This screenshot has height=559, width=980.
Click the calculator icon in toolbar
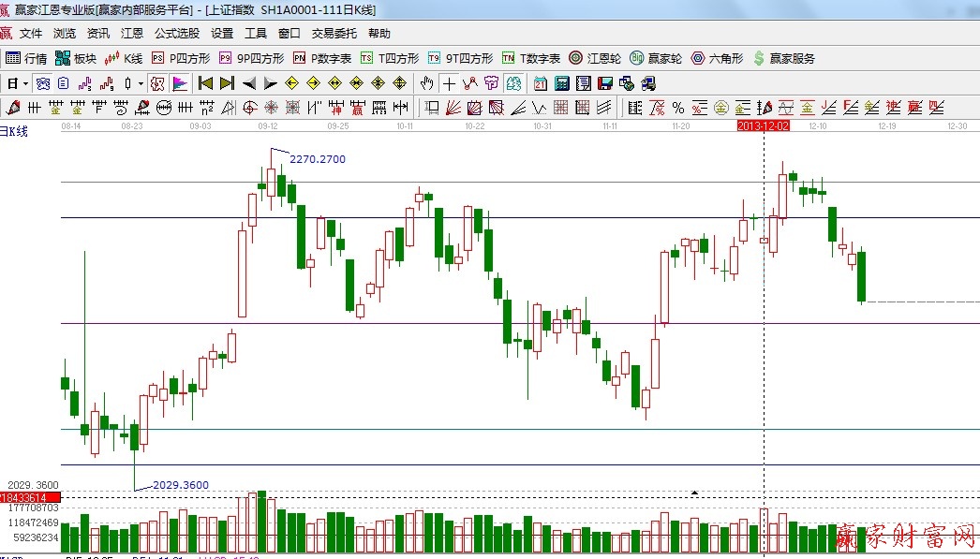[x=562, y=83]
